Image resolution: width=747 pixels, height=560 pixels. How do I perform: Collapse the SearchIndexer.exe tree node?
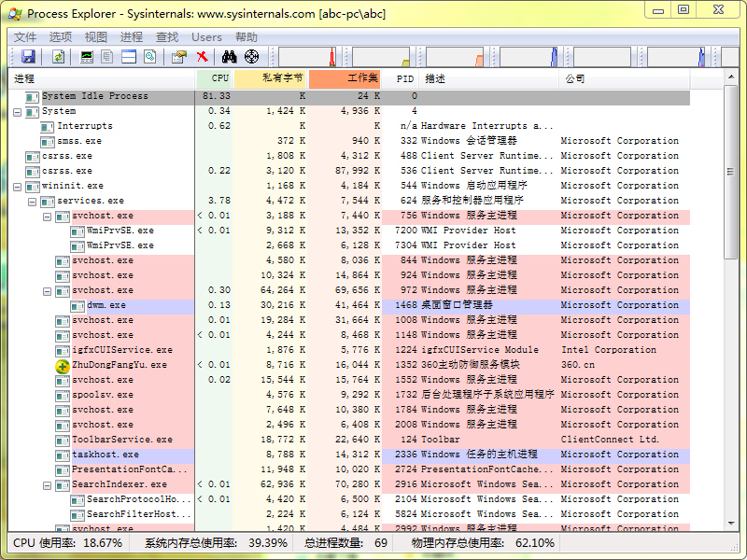(48, 485)
